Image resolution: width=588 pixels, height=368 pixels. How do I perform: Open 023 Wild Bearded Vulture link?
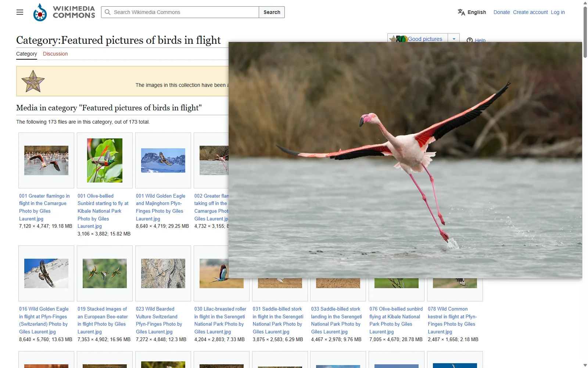click(x=159, y=320)
